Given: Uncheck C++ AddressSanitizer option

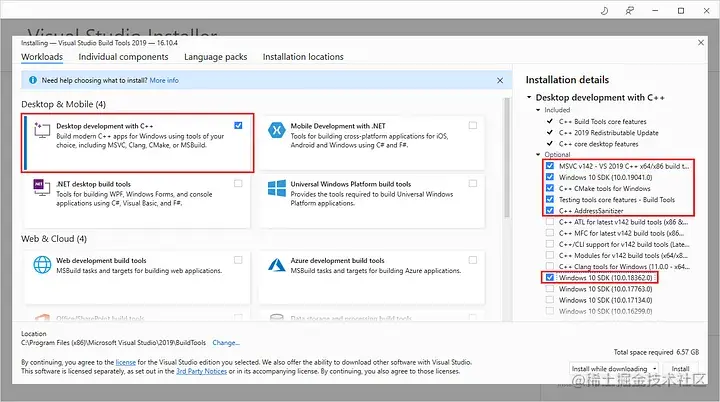Looking at the screenshot, I should click(550, 210).
